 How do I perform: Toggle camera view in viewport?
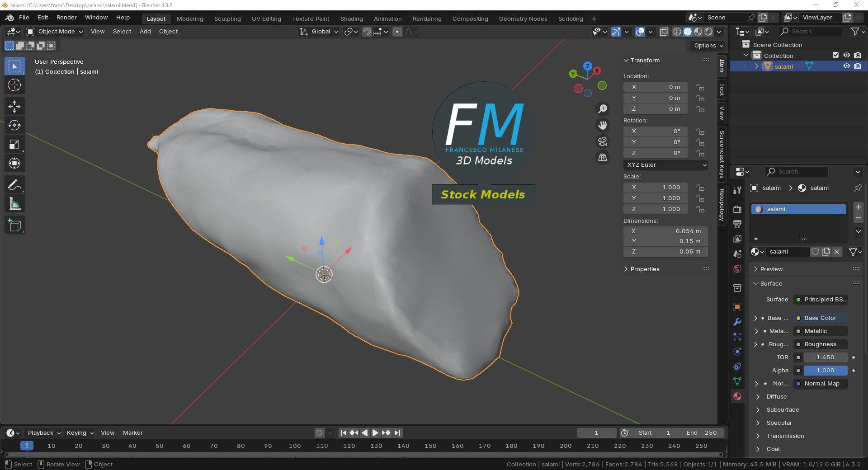tap(603, 141)
